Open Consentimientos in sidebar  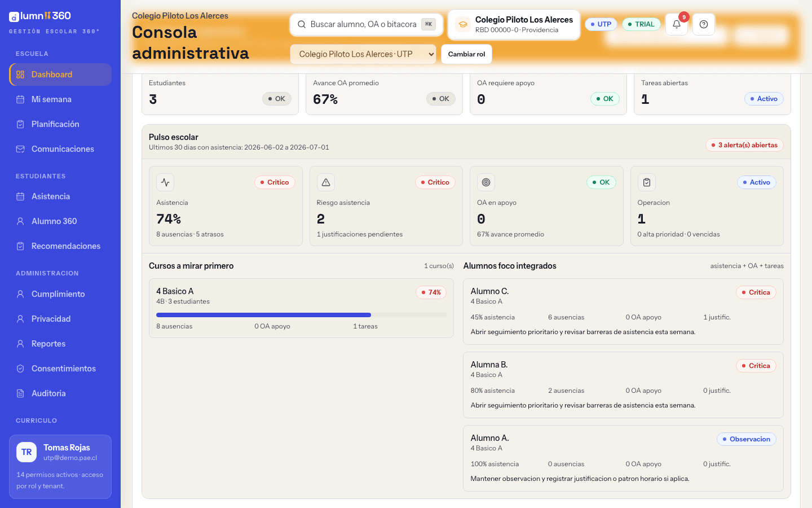[60, 369]
